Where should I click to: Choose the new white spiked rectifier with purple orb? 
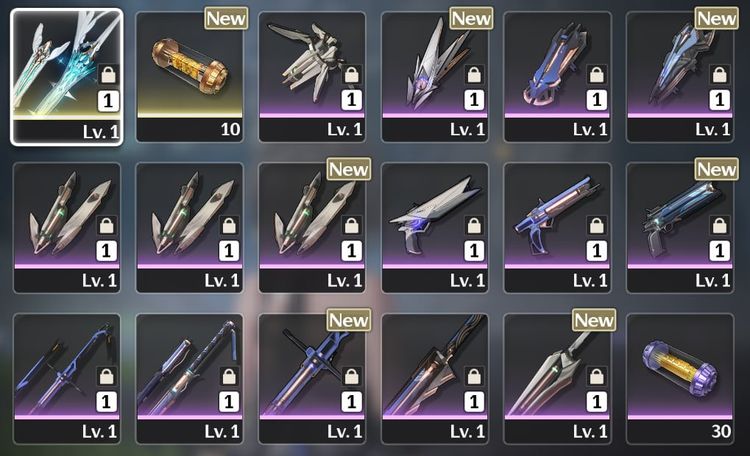(435, 77)
